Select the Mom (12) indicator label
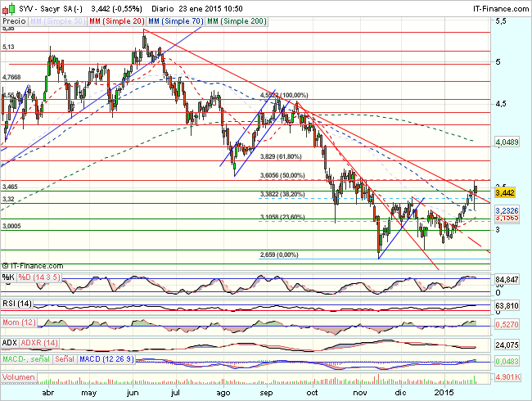532x401 pixels. coord(19,325)
